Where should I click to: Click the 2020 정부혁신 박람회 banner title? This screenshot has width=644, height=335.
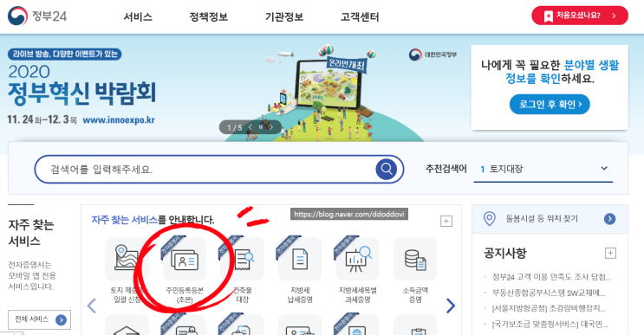[82, 85]
